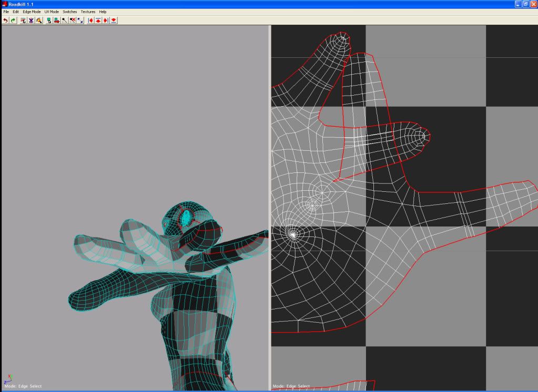Click the yellow sparkle wand icon
Viewport: 538px width, 392px height.
click(x=39, y=20)
